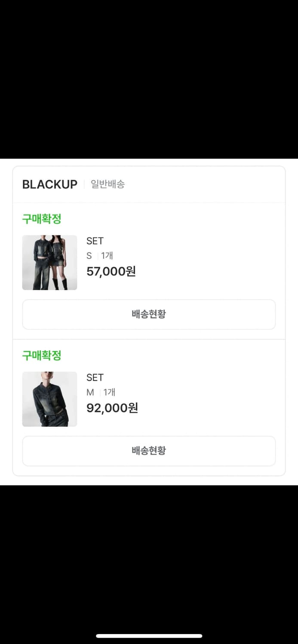This screenshot has height=644, width=298.
Task: Select the second SET product title
Action: point(95,377)
